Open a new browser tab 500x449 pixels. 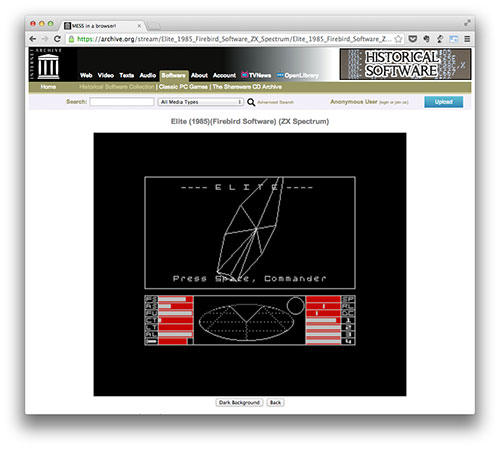click(154, 26)
